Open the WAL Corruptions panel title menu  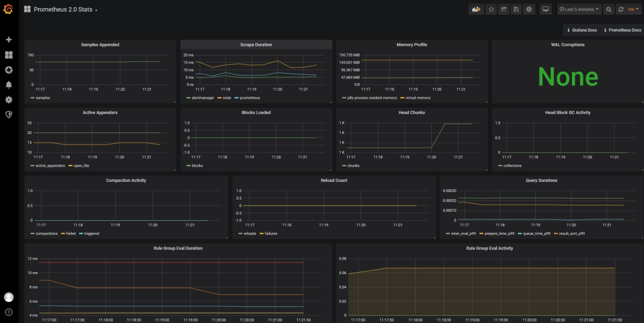[568, 45]
